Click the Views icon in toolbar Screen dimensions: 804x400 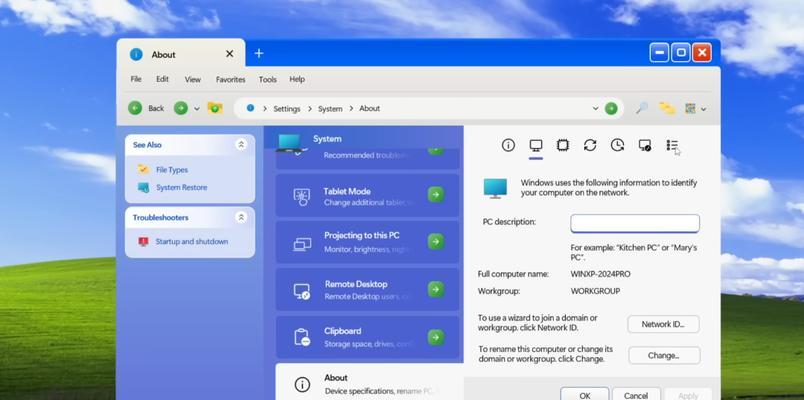(x=690, y=108)
